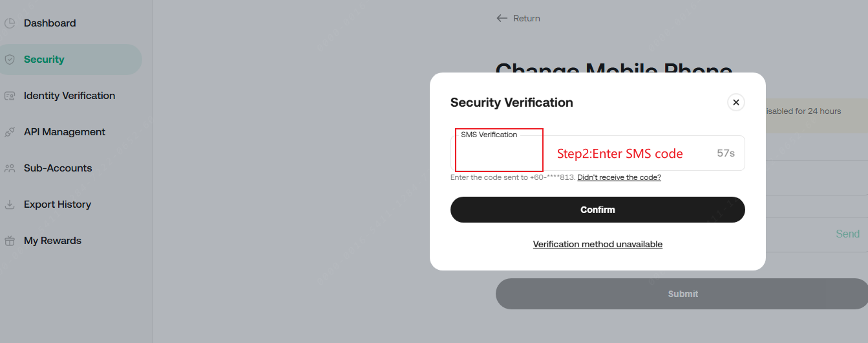Close the Security Verification dialog

[x=736, y=102]
